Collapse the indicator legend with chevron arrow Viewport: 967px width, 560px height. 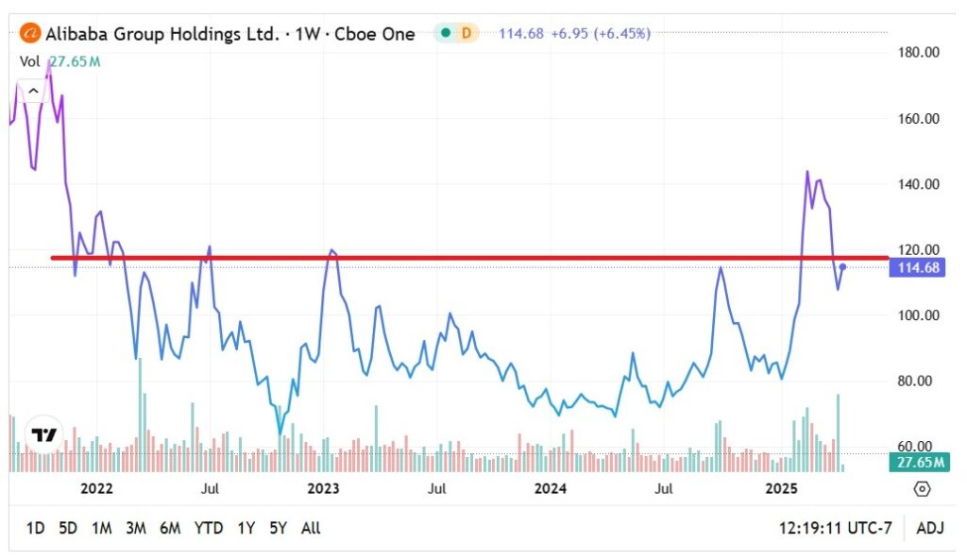click(32, 92)
